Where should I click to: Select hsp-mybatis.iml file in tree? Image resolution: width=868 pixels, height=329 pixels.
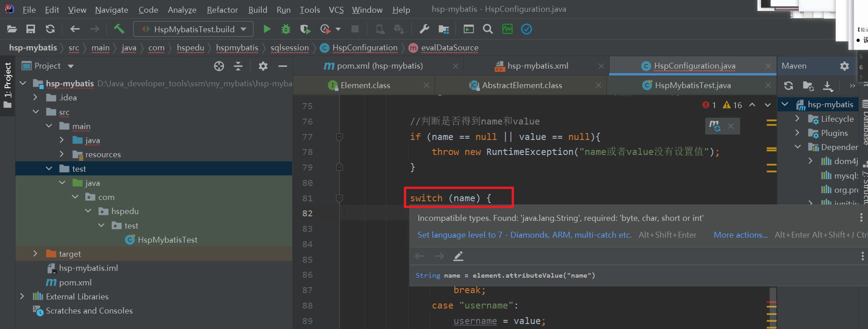point(88,268)
